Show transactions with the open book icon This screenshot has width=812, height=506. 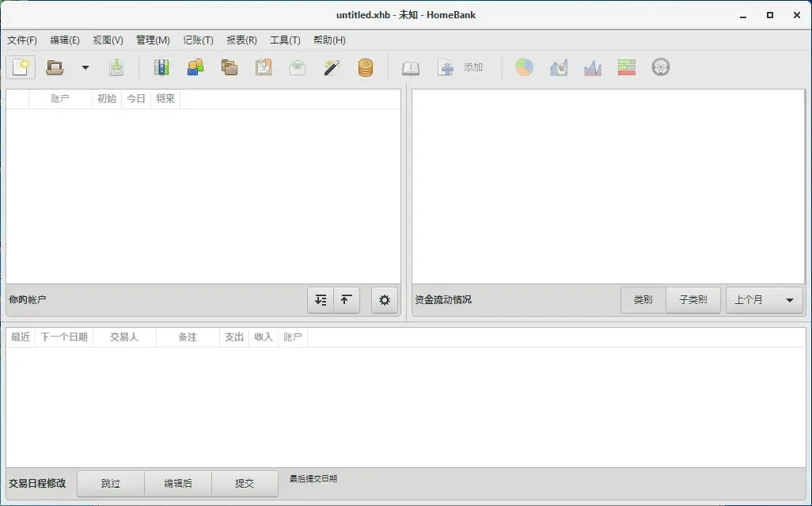click(411, 67)
